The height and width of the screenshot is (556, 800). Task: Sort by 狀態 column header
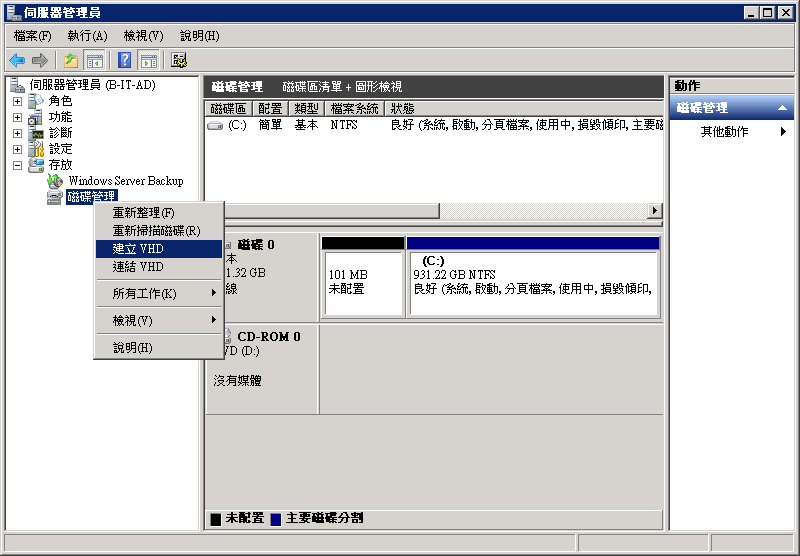524,109
